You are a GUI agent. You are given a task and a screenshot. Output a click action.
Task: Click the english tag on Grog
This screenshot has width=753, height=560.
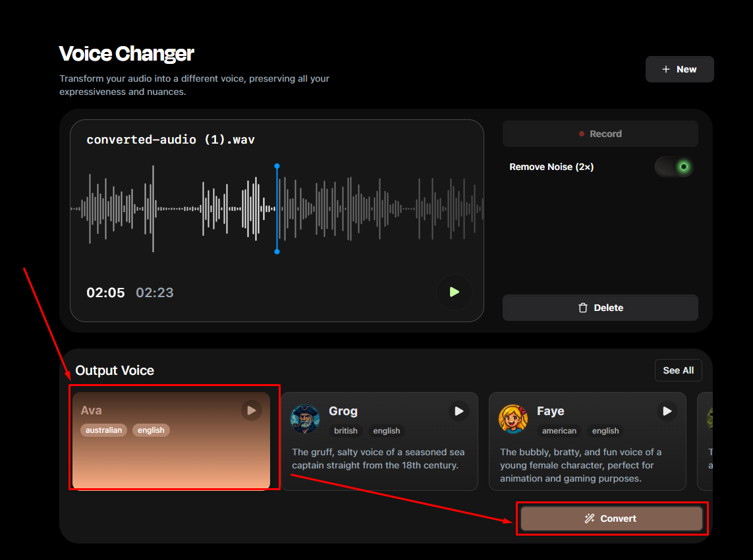[x=387, y=431]
